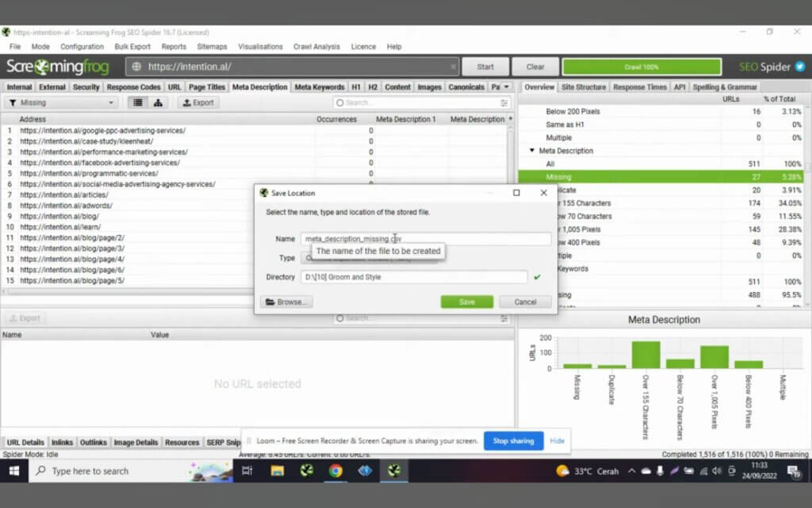Open search filter options icon
Viewport: 812px width, 508px height.
(x=504, y=102)
